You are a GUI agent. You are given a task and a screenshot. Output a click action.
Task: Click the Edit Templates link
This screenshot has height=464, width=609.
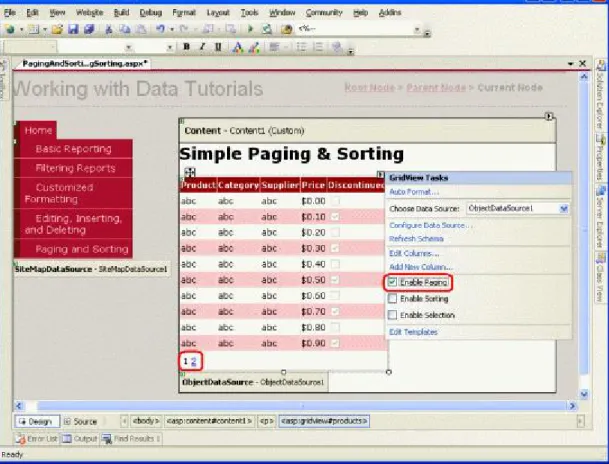pyautogui.click(x=413, y=332)
